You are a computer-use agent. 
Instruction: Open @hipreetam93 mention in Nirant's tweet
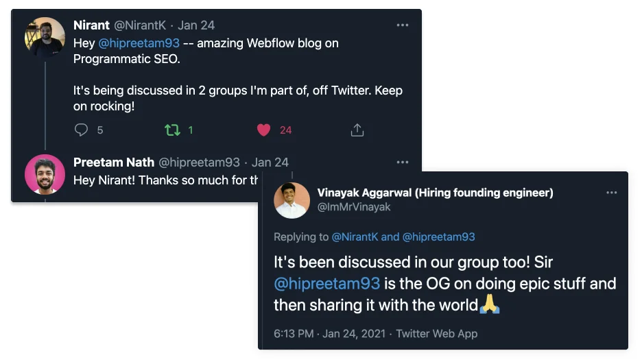coord(144,43)
